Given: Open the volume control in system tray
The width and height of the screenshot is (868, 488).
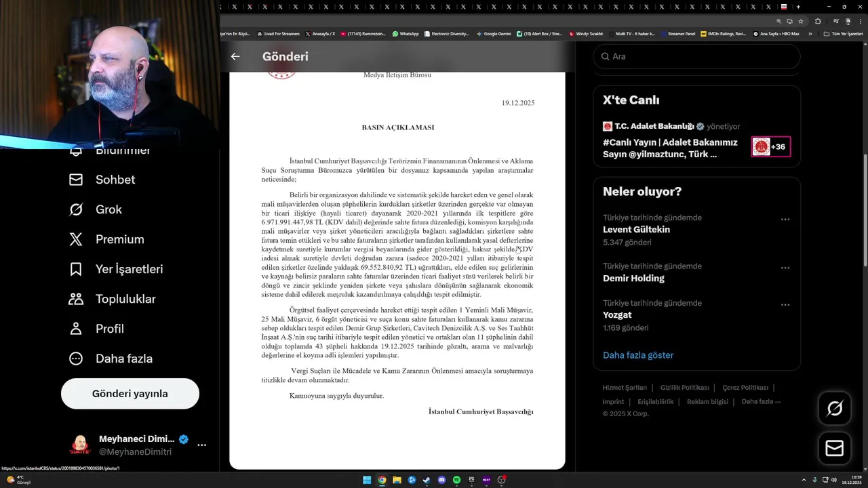Looking at the screenshot, I should tap(833, 480).
